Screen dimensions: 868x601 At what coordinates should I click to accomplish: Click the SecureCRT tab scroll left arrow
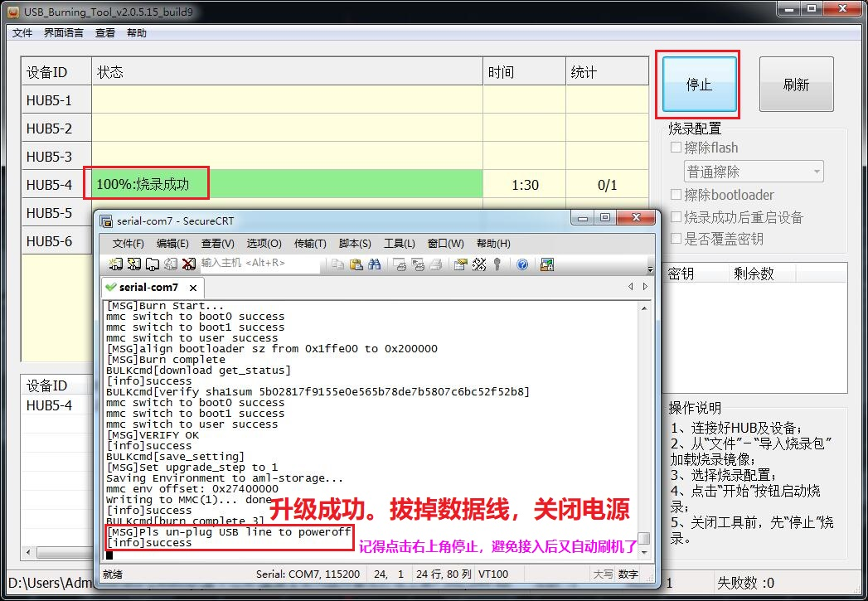(631, 287)
